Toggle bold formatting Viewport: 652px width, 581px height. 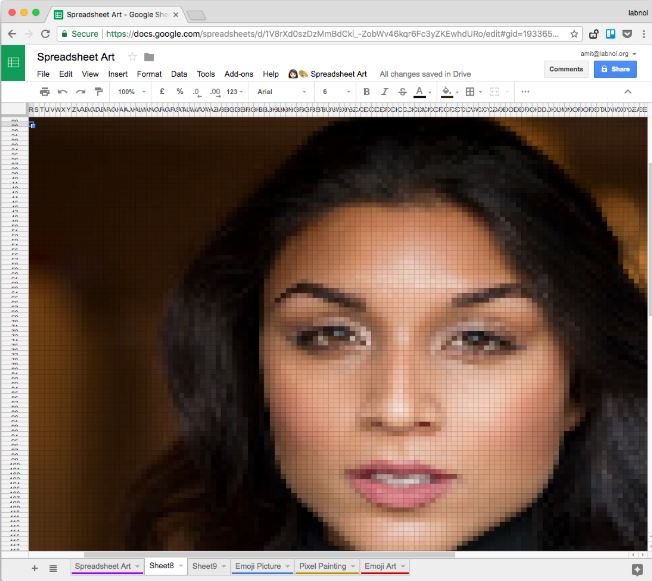coord(366,91)
